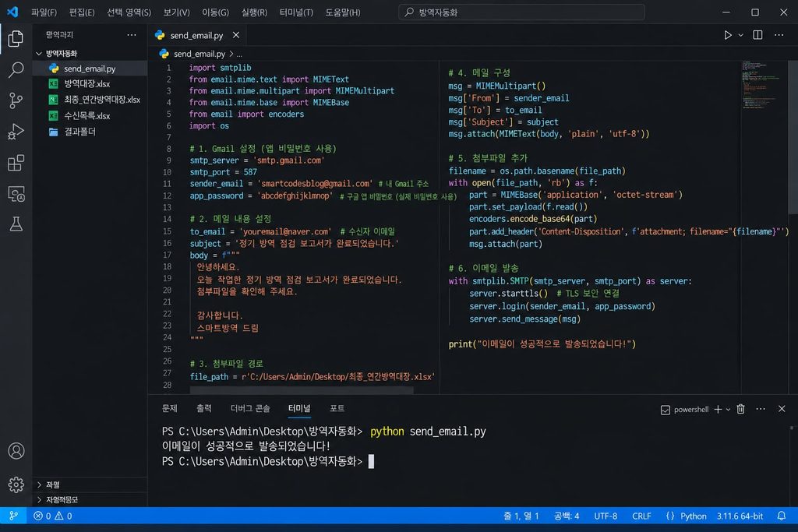
Task: Open the 결과폴더 folder
Action: pos(90,132)
